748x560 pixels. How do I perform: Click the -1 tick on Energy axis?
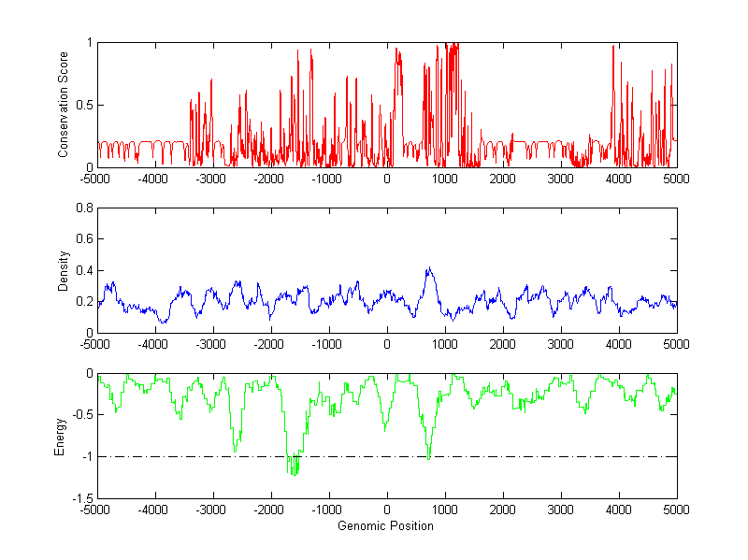pos(86,456)
